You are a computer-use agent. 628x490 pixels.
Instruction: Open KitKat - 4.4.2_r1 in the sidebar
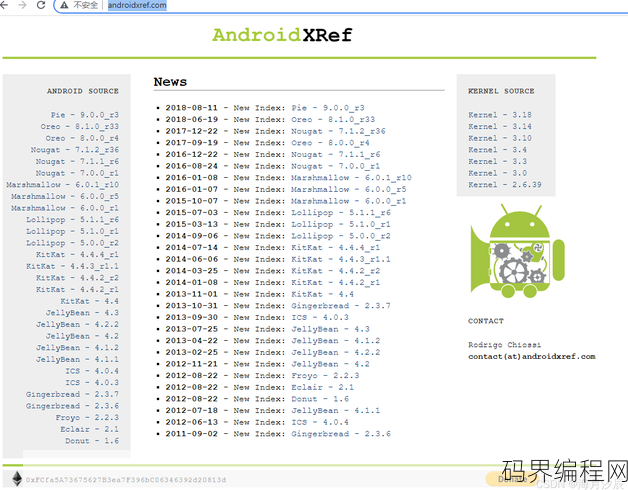click(77, 289)
